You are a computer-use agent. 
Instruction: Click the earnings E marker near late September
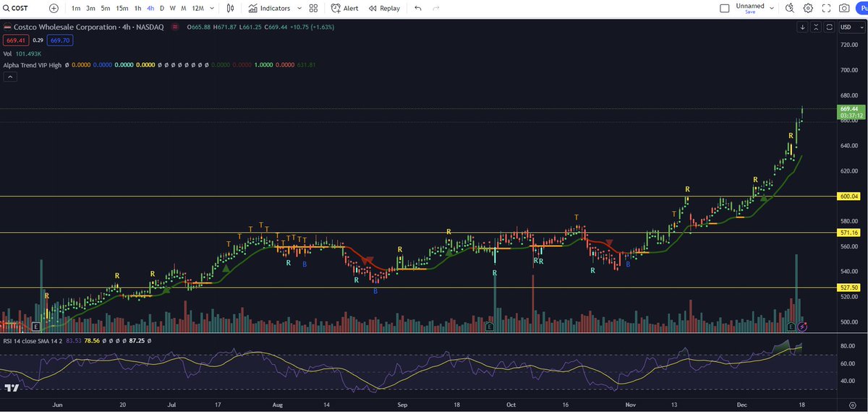click(x=490, y=327)
